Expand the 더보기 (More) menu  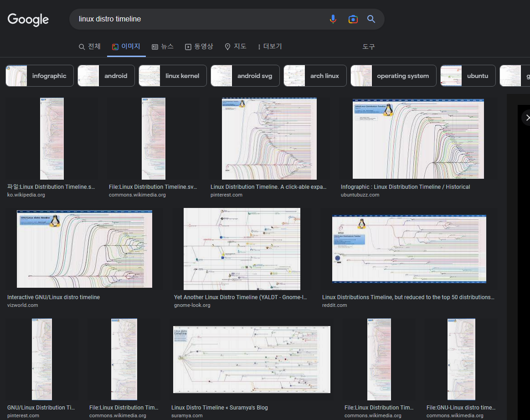[x=270, y=47]
